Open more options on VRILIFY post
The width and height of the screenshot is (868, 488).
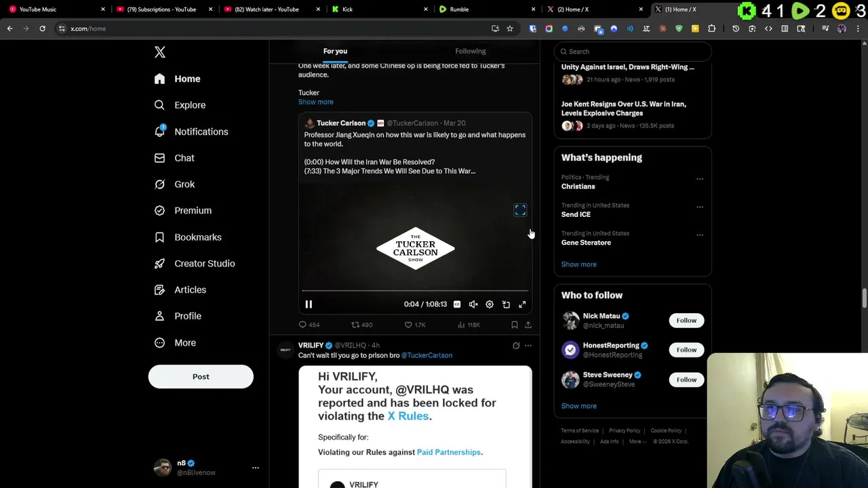(x=528, y=346)
